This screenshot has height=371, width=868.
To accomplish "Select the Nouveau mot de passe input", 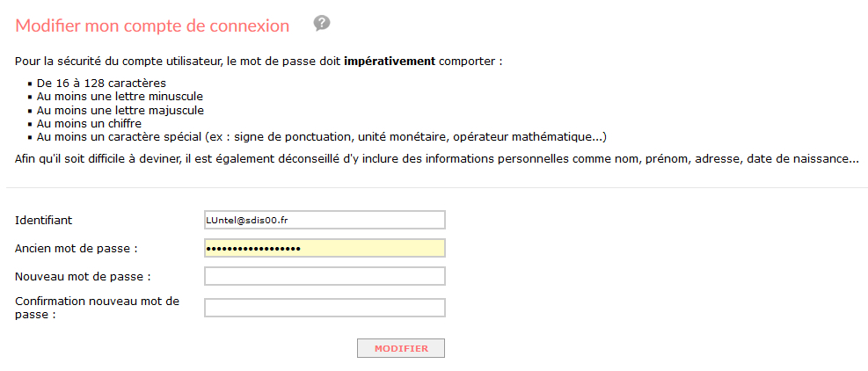I will (325, 276).
